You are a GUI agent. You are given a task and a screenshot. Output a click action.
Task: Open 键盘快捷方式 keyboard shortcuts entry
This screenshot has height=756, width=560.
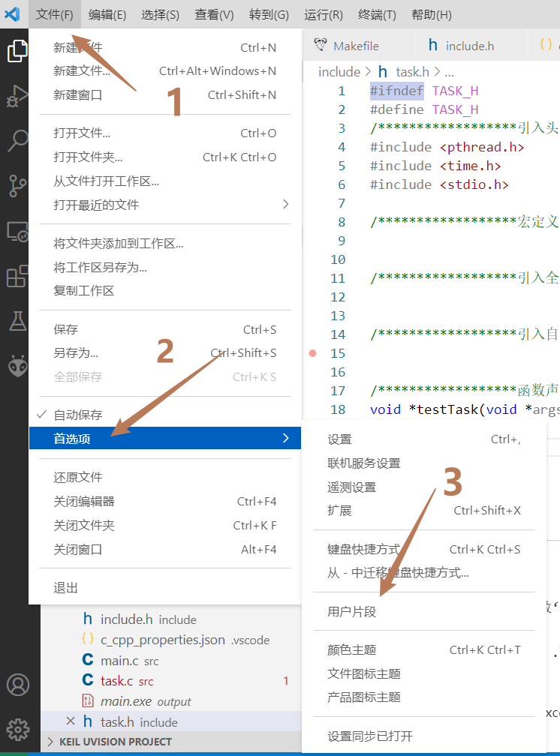coord(424,550)
